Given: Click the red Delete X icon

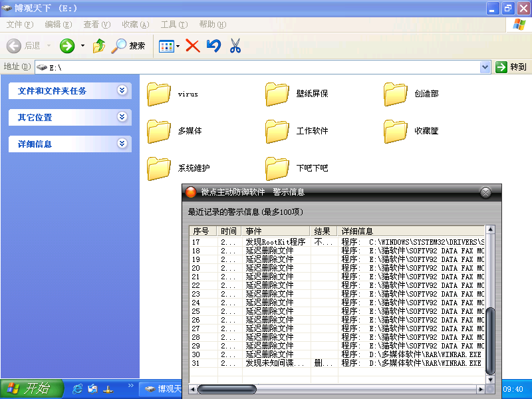Looking at the screenshot, I should tap(193, 46).
